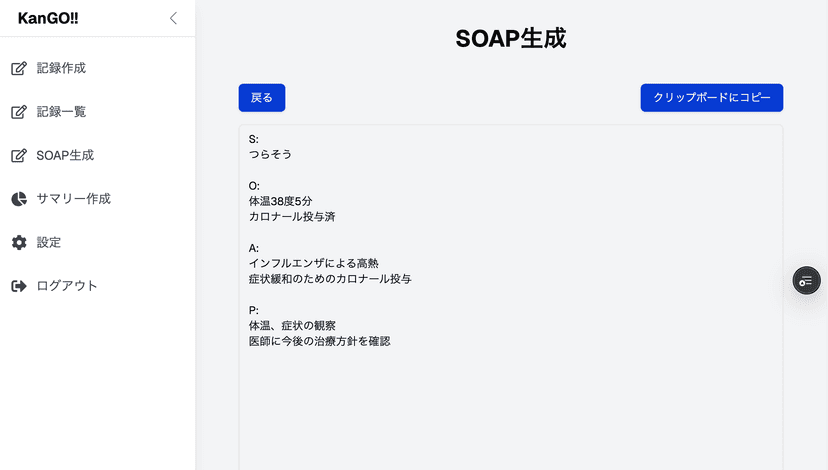Viewport: 828px width, 470px height.
Task: Click the KanGO!! logo title
Action: 48,18
